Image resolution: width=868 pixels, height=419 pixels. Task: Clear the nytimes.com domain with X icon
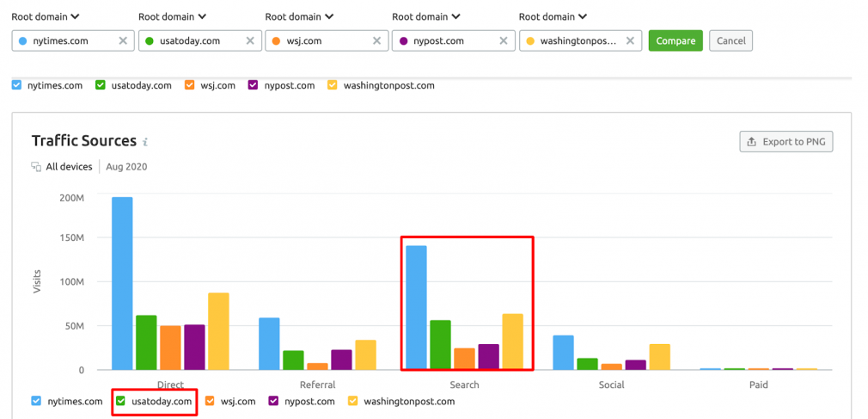click(x=122, y=40)
